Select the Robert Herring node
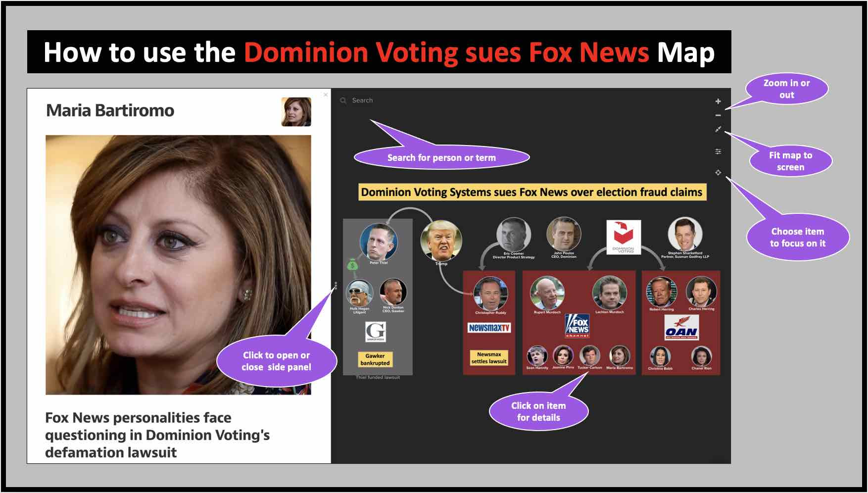The width and height of the screenshot is (868, 493). (661, 292)
